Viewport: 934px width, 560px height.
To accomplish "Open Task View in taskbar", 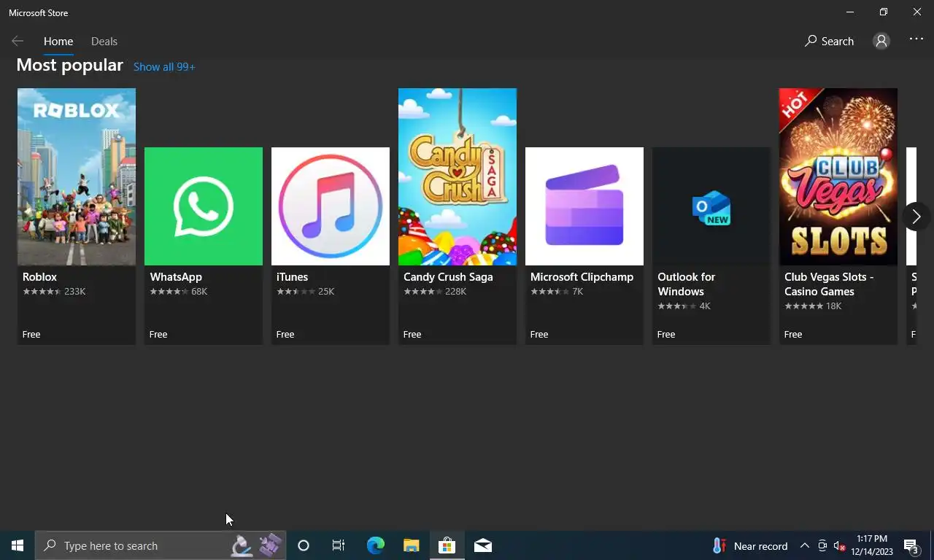I will point(339,545).
